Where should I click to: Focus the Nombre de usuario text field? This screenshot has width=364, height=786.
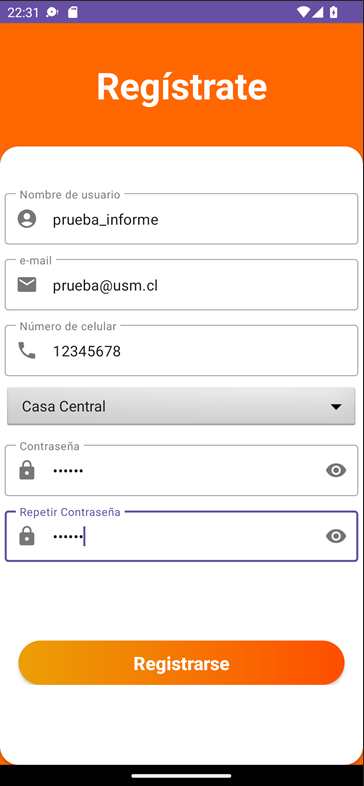point(181,219)
